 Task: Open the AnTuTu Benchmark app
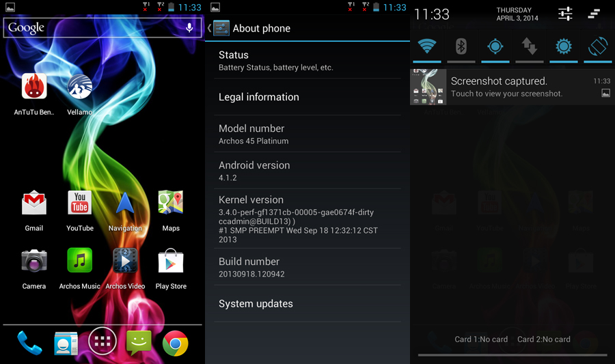click(34, 86)
